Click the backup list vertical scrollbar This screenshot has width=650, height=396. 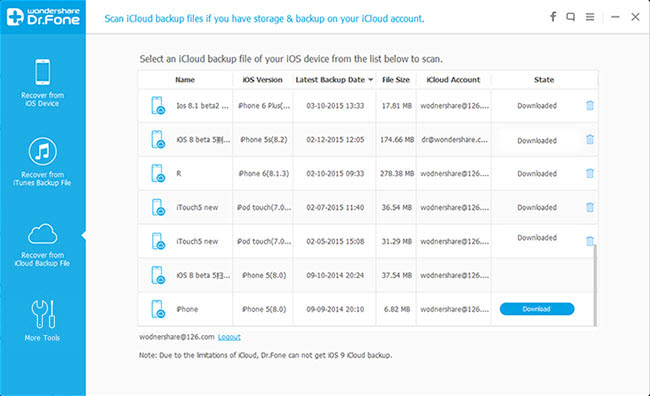595,285
